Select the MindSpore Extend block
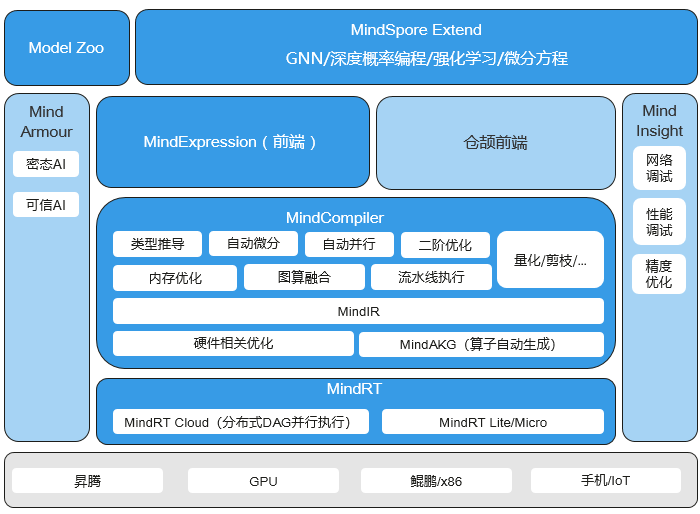The width and height of the screenshot is (700, 514). click(x=416, y=47)
